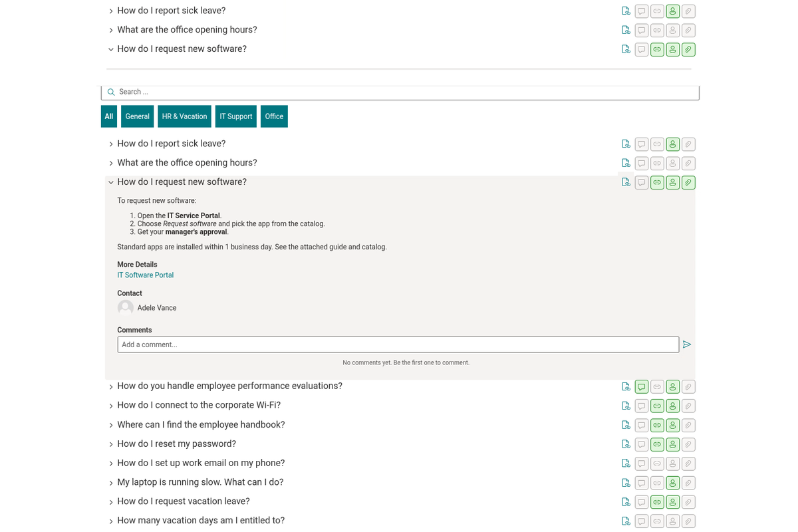The height and width of the screenshot is (532, 798).
Task: Click comments icon for vacation days entitlement
Action: 641,521
